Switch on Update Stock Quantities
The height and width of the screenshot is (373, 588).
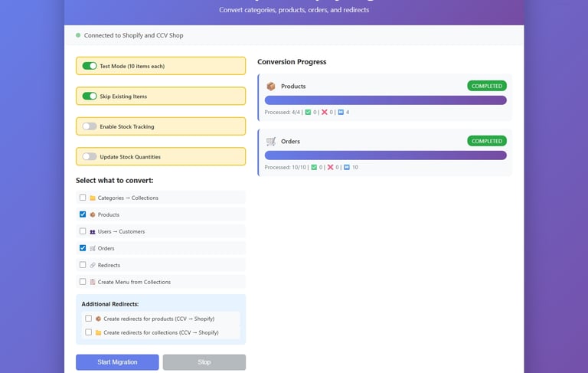coord(90,157)
